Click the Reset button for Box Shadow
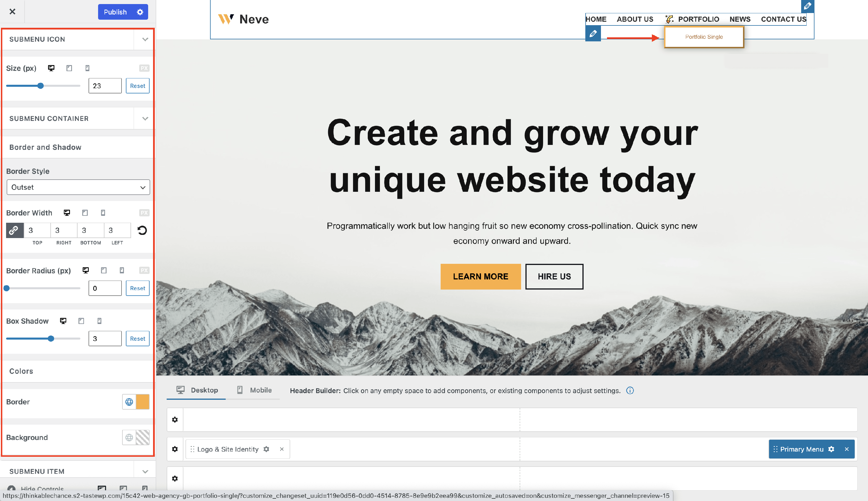Image resolution: width=868 pixels, height=501 pixels. coord(137,339)
